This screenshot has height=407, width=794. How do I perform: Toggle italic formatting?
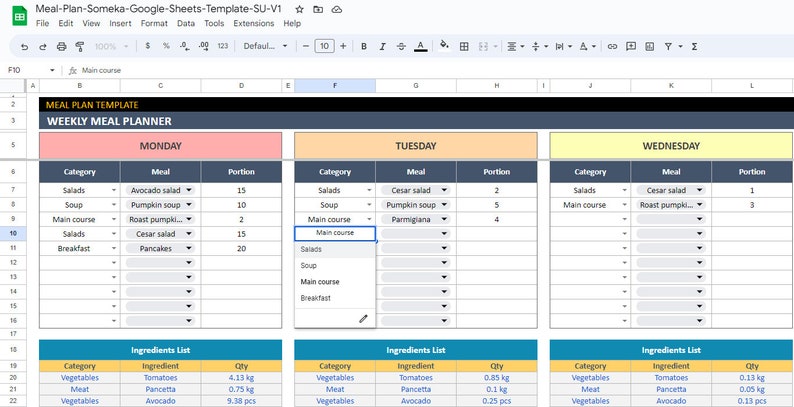[x=382, y=47]
